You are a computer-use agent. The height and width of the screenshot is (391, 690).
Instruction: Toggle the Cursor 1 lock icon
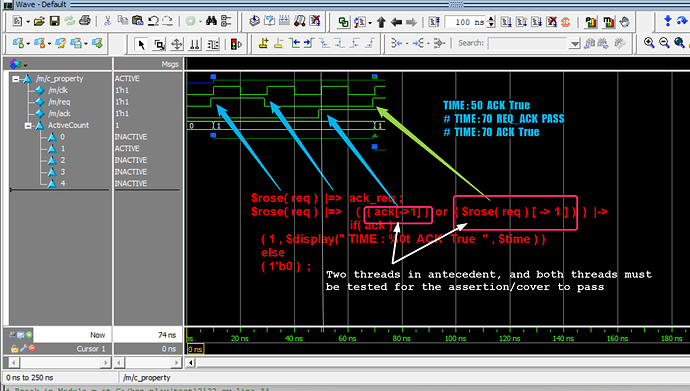15,349
